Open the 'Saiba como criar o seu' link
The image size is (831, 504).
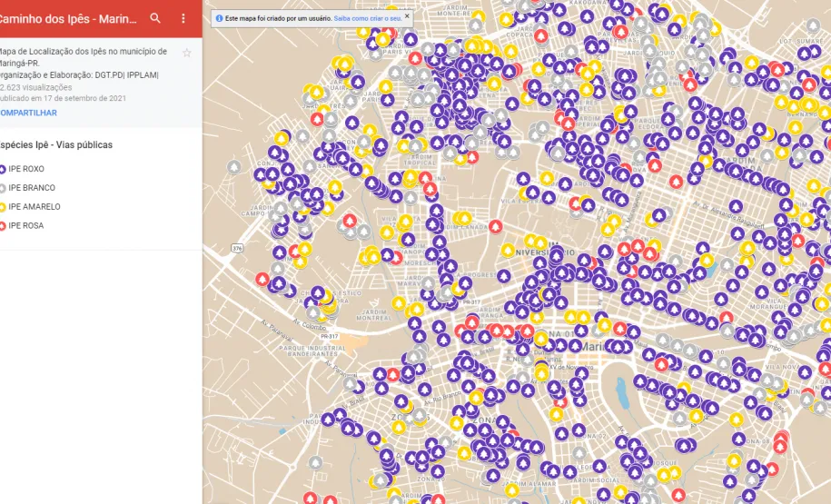pos(367,17)
